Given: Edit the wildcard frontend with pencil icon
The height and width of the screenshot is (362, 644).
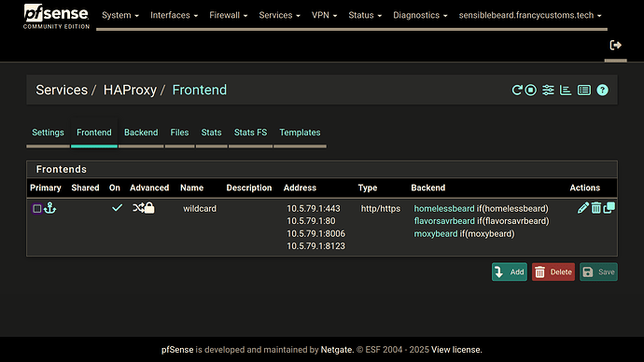Looking at the screenshot, I should tap(582, 208).
